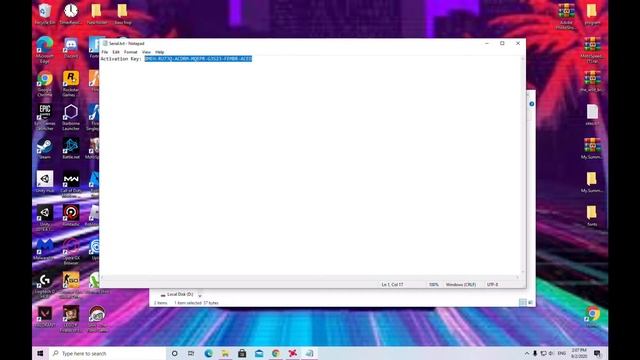
Task: Select the Chrome shortcut at bottom-right desktop
Action: coord(592,317)
